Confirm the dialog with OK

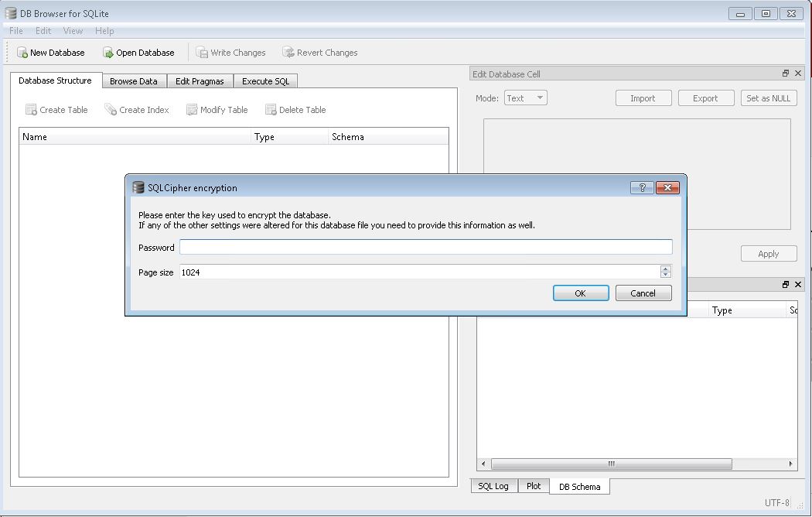[581, 293]
